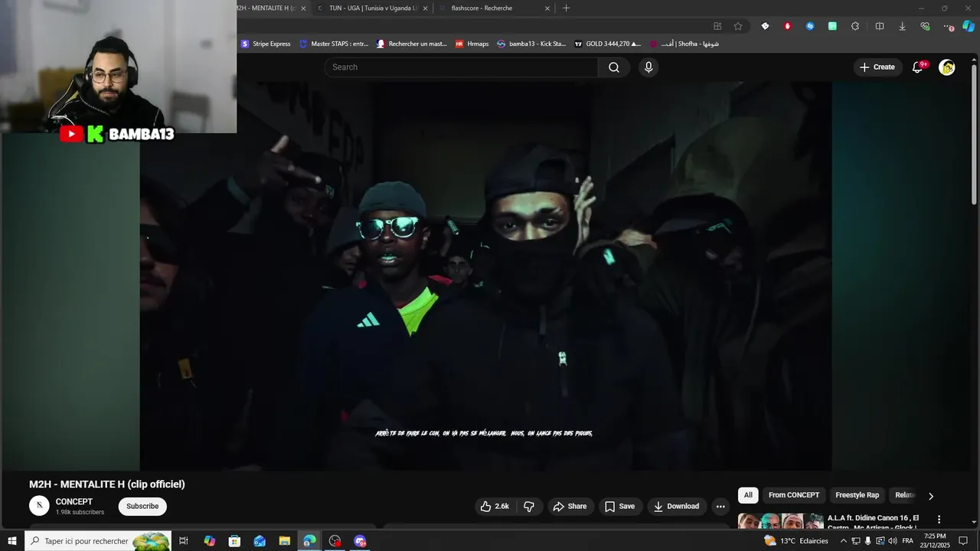This screenshot has height=551, width=980.
Task: Click the Taper ici pour rechercher box
Action: (98, 541)
